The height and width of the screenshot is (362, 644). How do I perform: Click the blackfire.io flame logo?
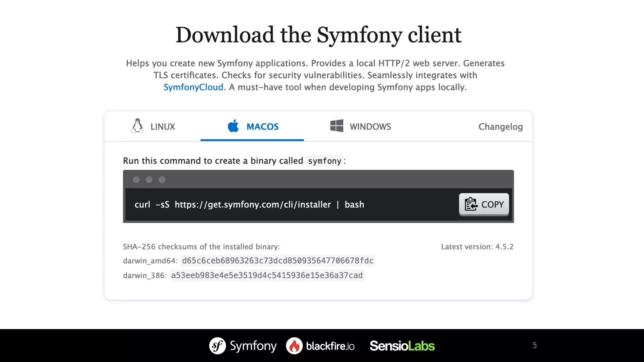pos(294,346)
